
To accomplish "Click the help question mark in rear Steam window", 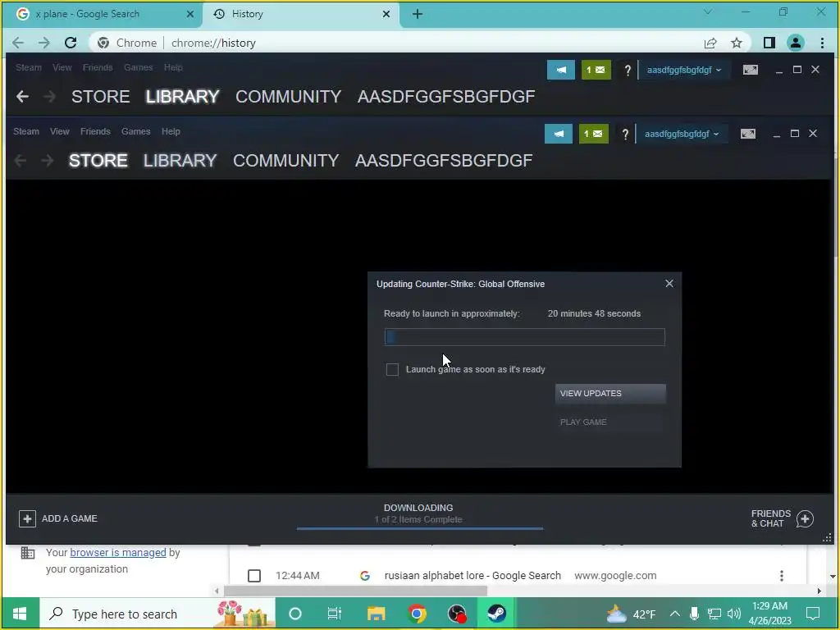I will 628,70.
